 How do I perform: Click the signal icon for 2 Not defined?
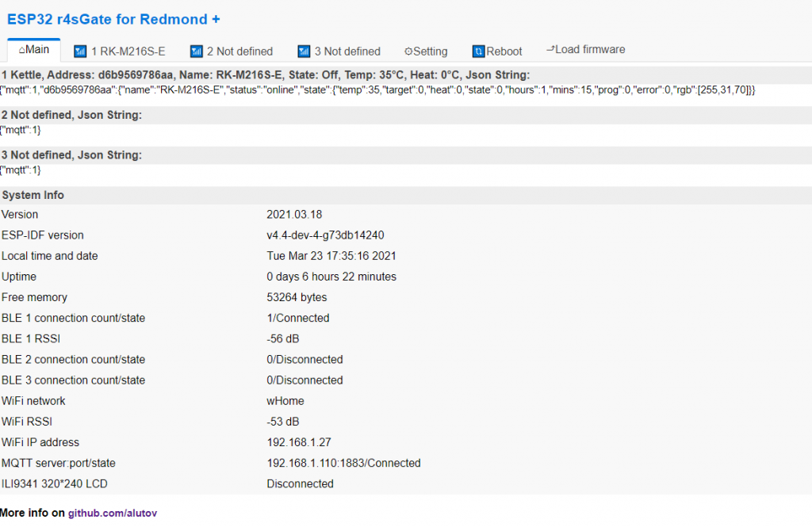(196, 51)
